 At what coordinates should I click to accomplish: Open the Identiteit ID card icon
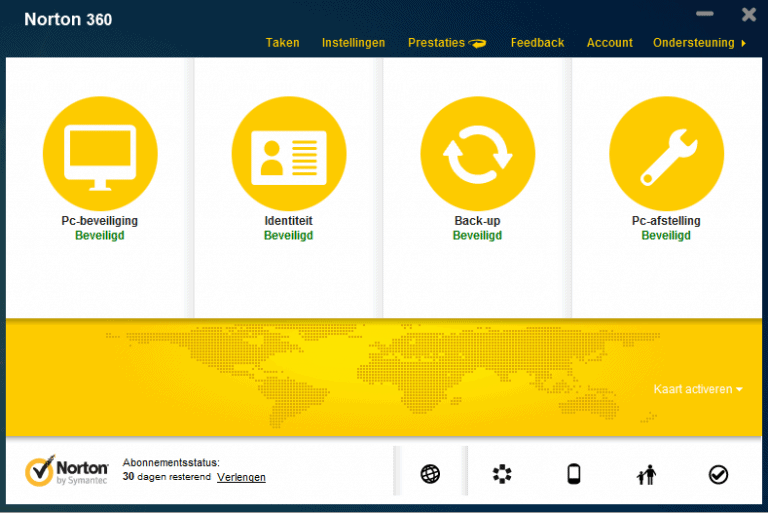[x=289, y=154]
